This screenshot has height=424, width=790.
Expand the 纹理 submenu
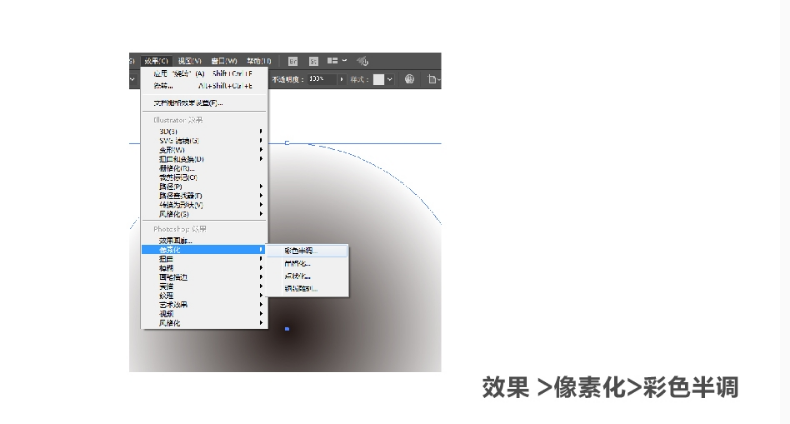tap(204, 296)
